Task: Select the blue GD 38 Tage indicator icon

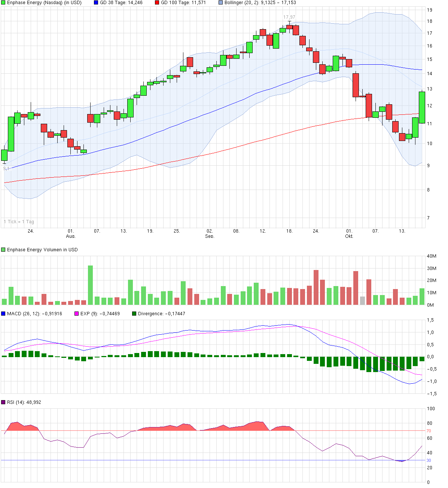Action: [95, 3]
